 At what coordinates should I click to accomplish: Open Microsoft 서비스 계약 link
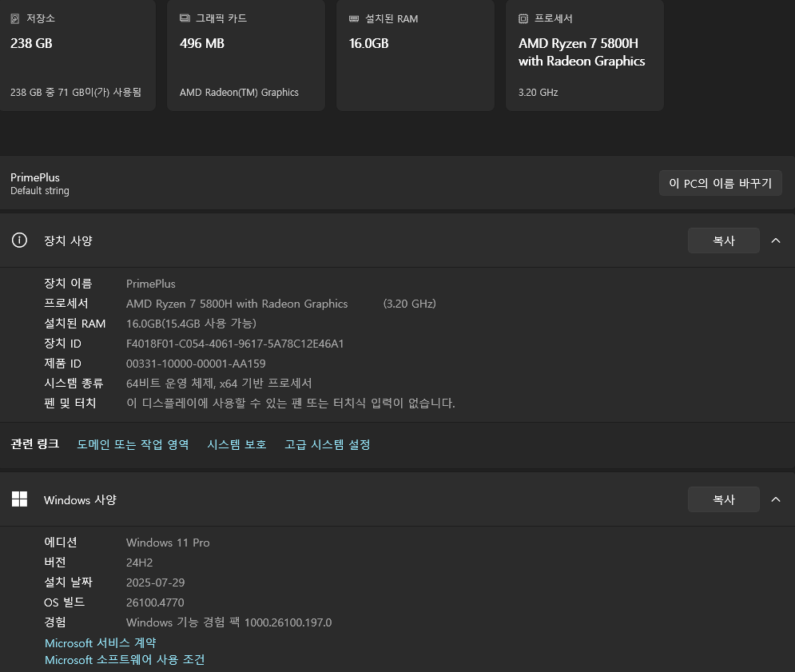click(101, 643)
